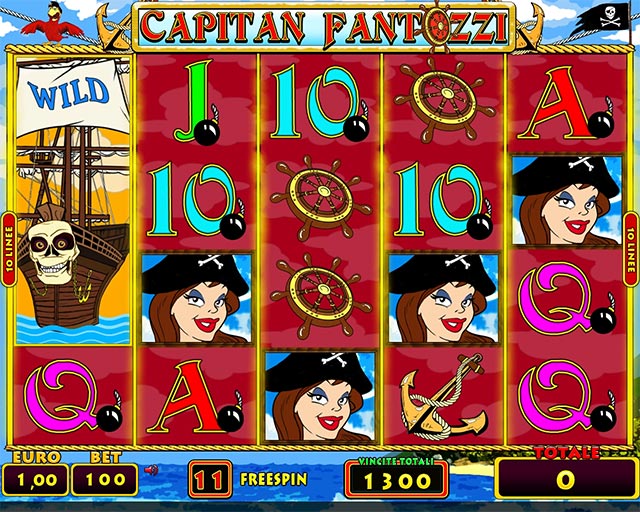The width and height of the screenshot is (640, 512).
Task: Click the red A symbol on reel five
Action: pos(566,104)
